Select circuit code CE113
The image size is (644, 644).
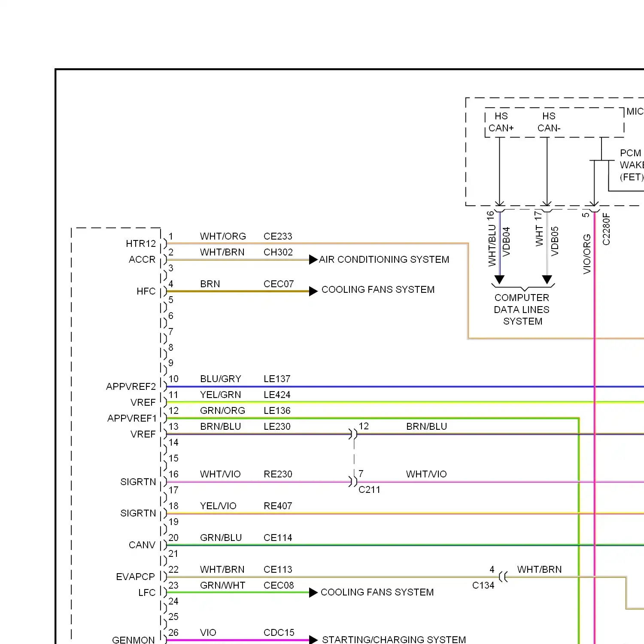pos(278,570)
